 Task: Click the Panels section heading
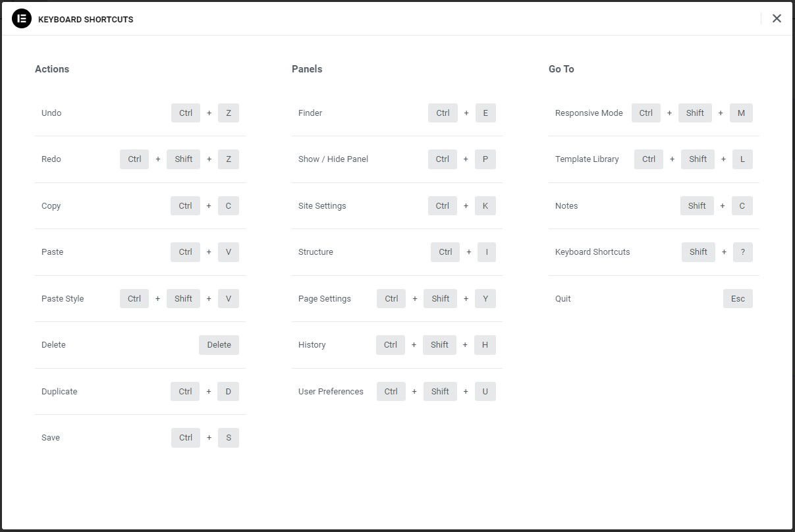point(307,68)
